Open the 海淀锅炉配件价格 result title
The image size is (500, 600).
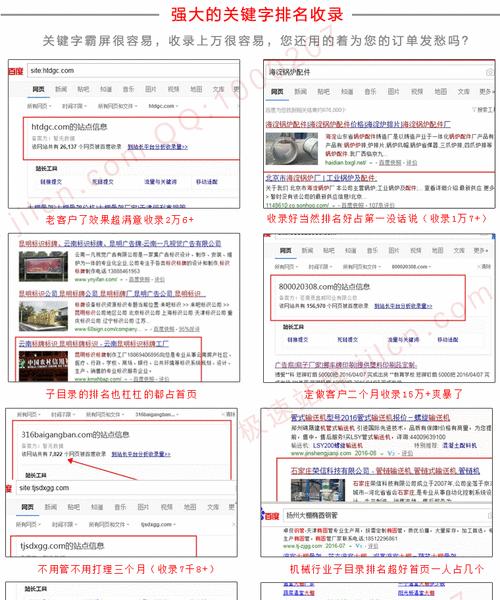(358, 124)
